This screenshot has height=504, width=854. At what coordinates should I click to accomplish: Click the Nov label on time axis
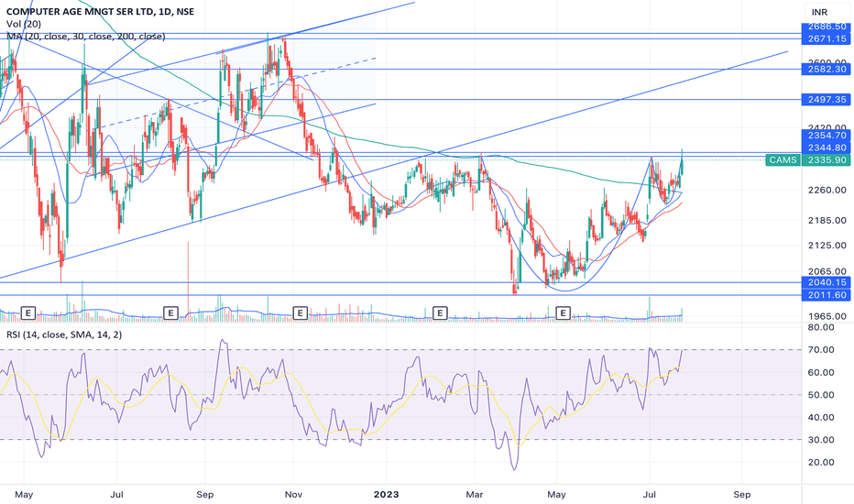[x=293, y=495]
